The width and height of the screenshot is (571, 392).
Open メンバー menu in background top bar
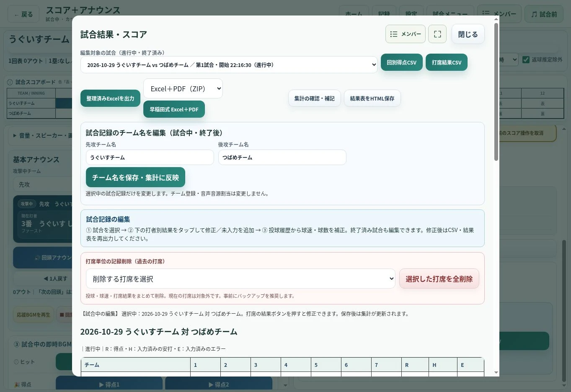click(499, 14)
